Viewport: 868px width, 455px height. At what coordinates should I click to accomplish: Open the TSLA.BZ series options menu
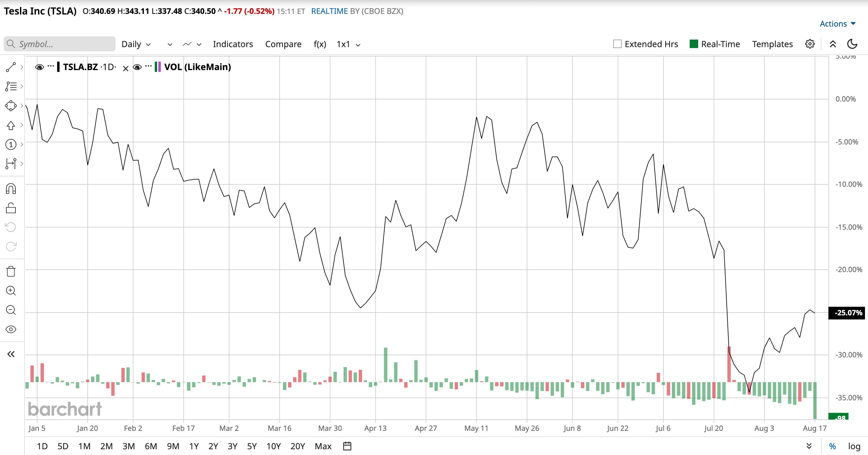50,66
